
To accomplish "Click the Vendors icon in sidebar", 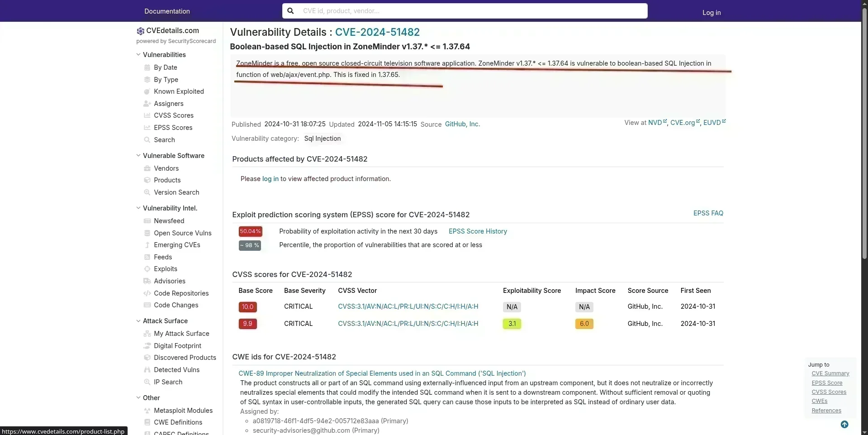I will (147, 168).
